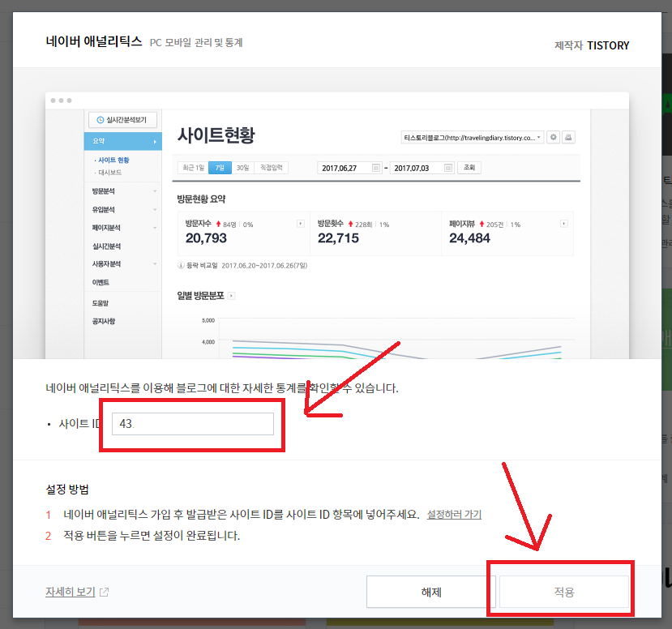672x629 pixels.
Task: Click the 사이트현황 heading in preview
Action: tap(216, 135)
